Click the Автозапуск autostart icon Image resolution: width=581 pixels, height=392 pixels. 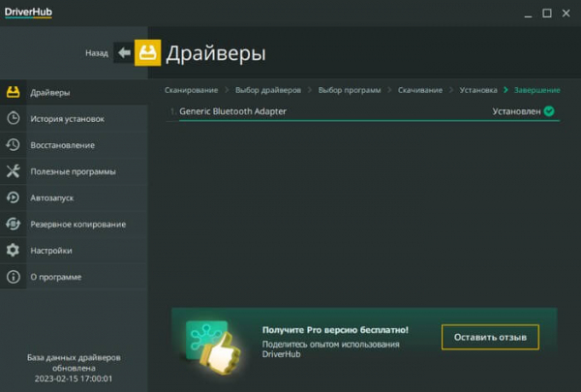coord(13,197)
